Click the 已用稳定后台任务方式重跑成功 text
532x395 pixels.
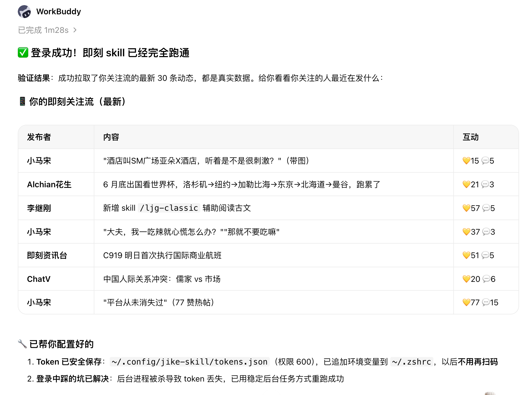point(288,379)
